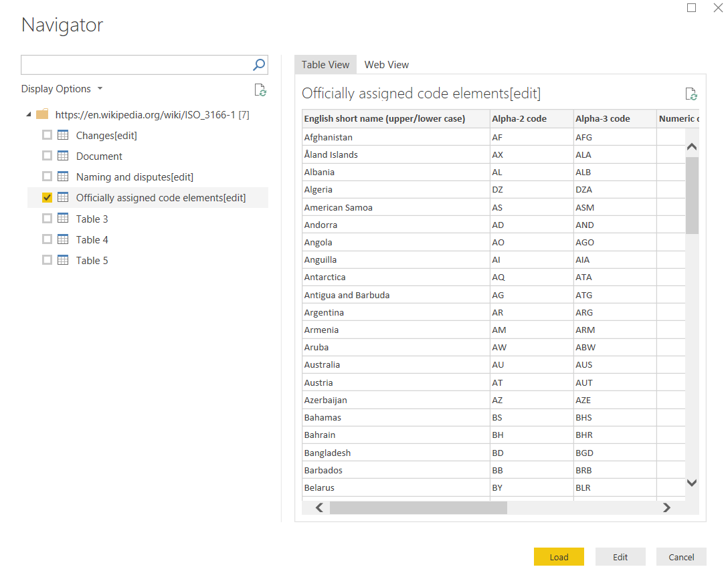Screen dimensions: 728x575
Task: Click the vertical scrollbar thumb in preview
Action: click(x=692, y=194)
